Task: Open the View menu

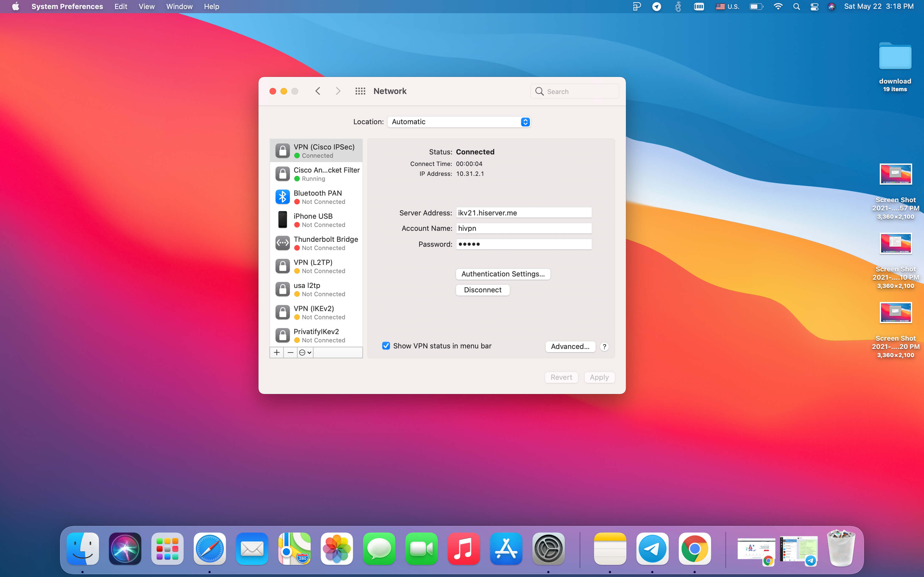Action: tap(146, 7)
